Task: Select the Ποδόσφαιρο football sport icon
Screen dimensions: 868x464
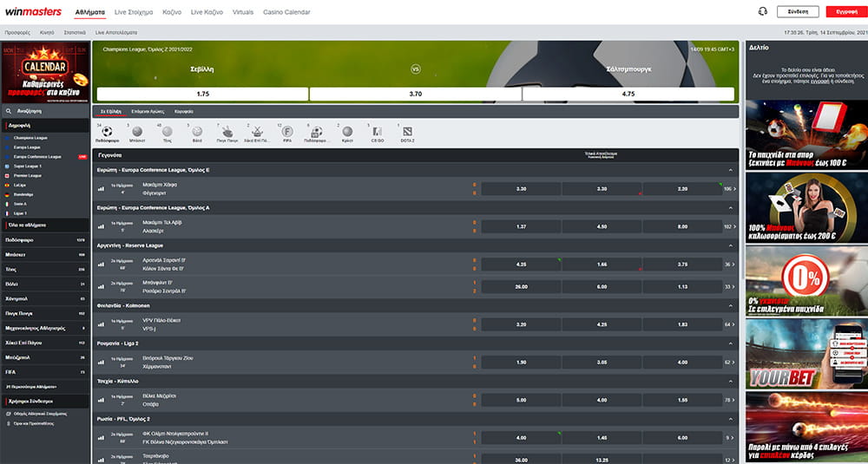Action: coord(108,132)
